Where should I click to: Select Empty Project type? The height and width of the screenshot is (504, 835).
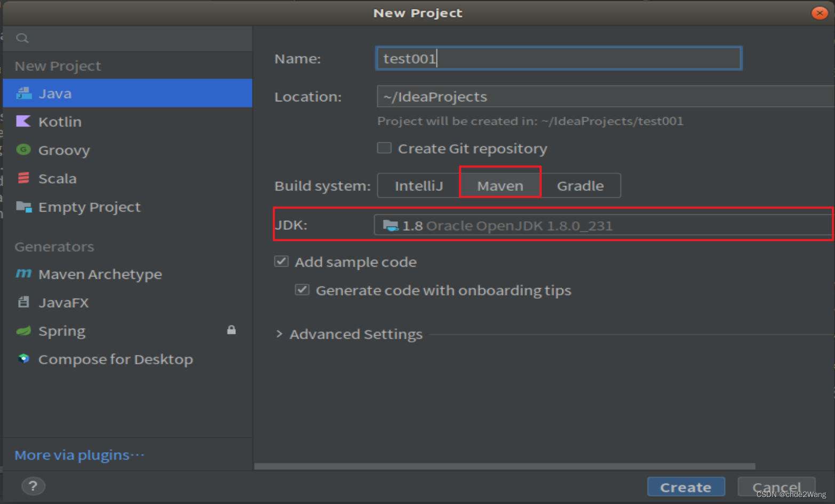coord(128,207)
